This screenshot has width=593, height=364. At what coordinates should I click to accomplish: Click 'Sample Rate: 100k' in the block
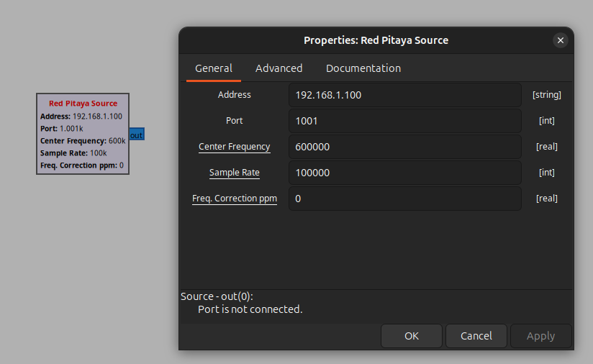point(73,153)
